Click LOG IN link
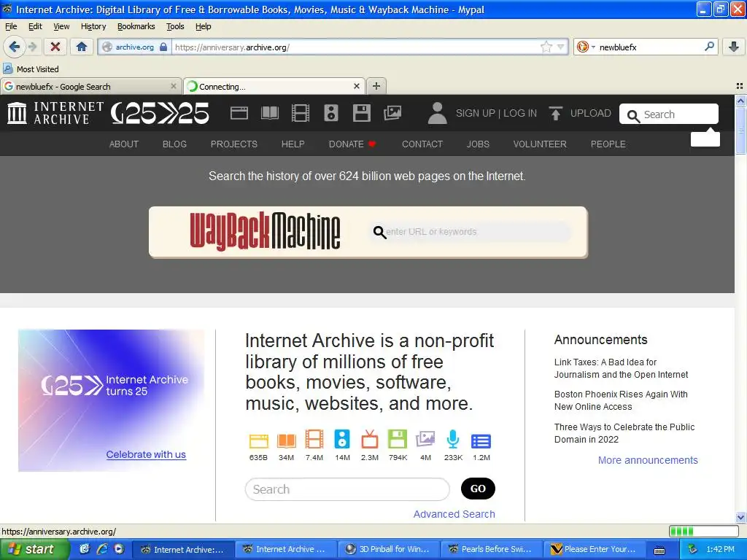 point(520,113)
